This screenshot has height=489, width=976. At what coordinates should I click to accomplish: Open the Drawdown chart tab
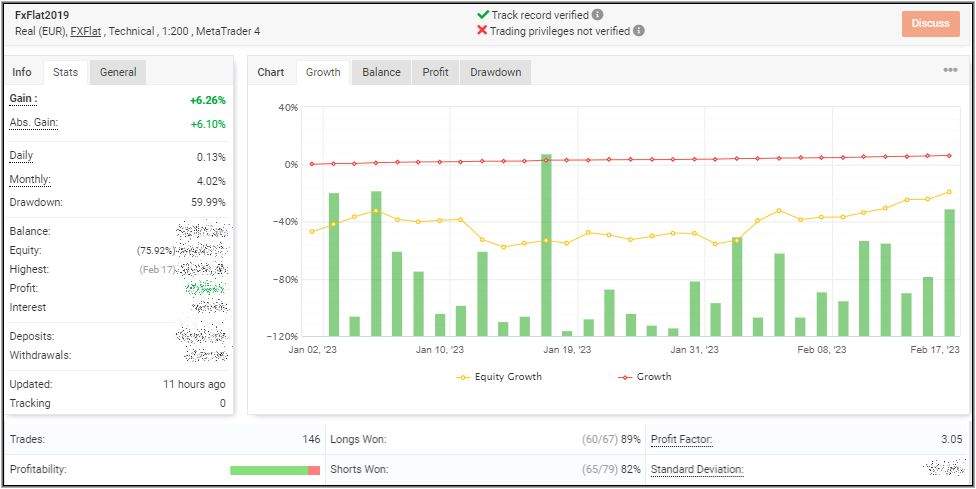tap(495, 72)
